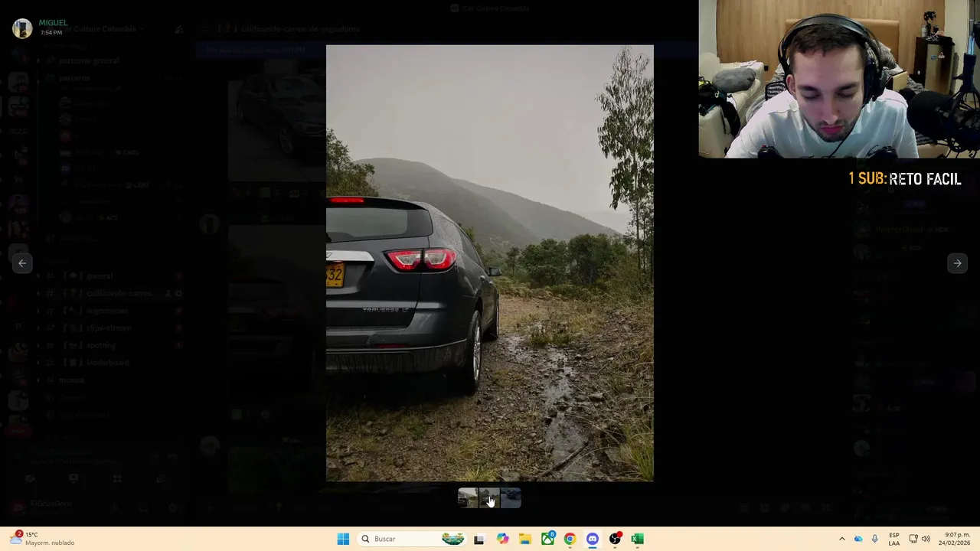Expand the hidden system tray icons chevron
The image size is (980, 551).
841,539
